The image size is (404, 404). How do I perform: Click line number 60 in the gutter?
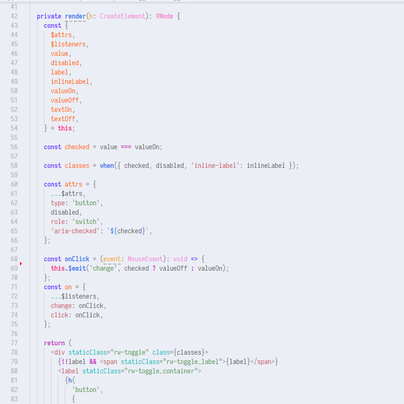[14, 184]
